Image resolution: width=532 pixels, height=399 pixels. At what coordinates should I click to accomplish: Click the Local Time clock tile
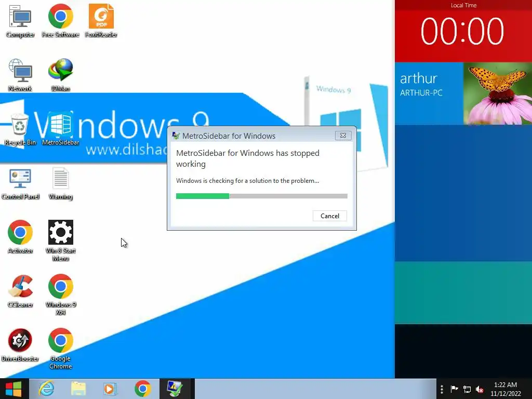[463, 31]
